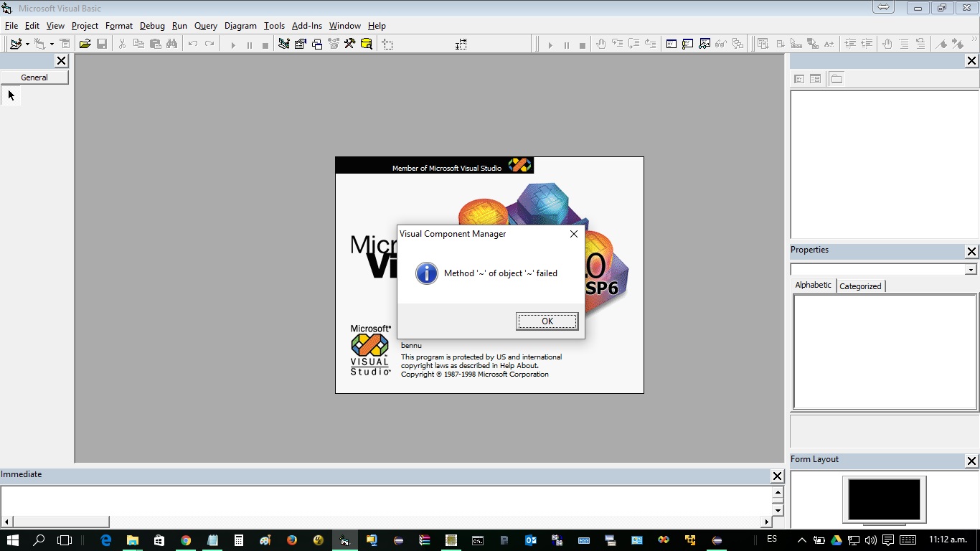Expand the Add Form dropdown arrow
Screen dimensions: 980x551
pyautogui.click(x=50, y=43)
